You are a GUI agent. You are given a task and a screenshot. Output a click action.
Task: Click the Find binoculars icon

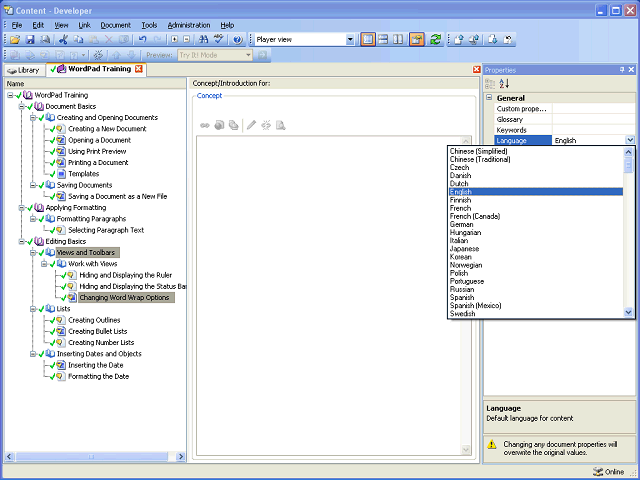tap(203, 40)
